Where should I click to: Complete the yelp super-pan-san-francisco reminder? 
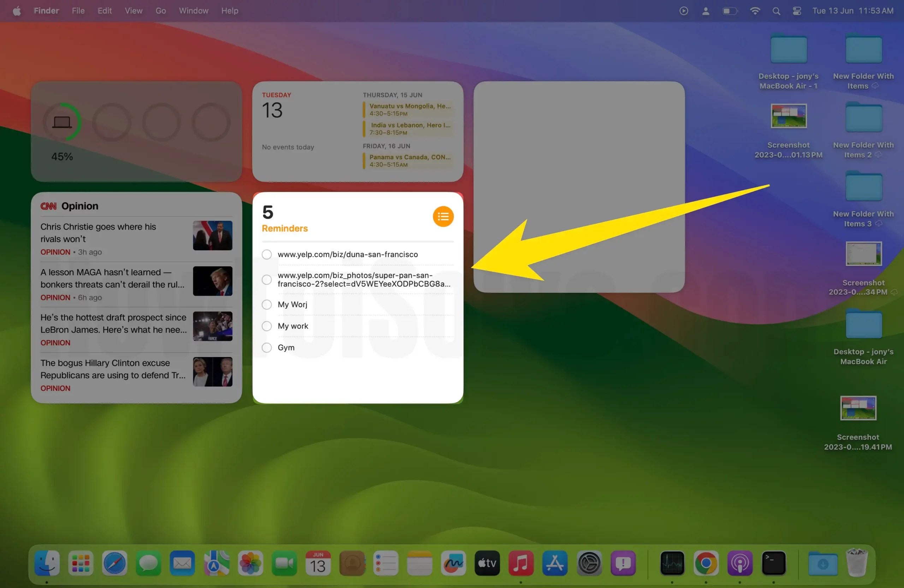267,280
